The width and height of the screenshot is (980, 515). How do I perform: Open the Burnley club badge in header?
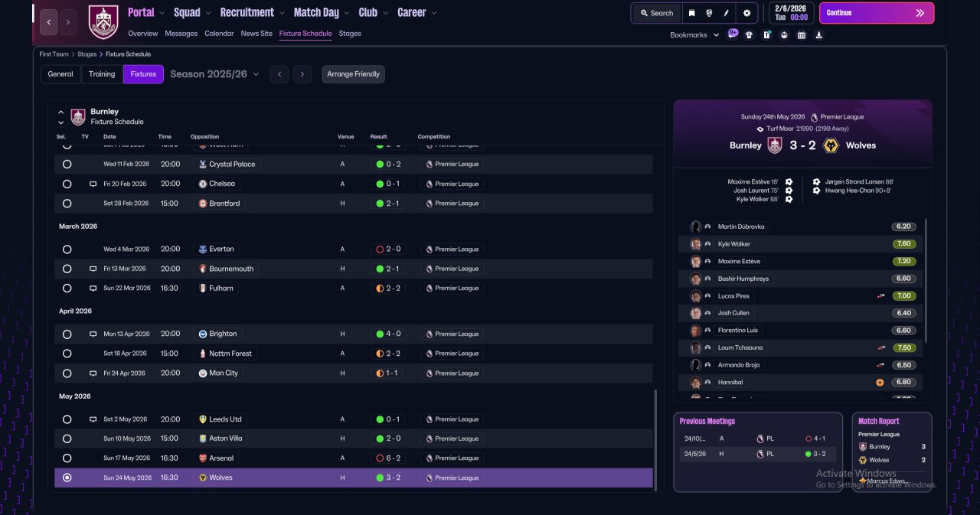[x=103, y=22]
